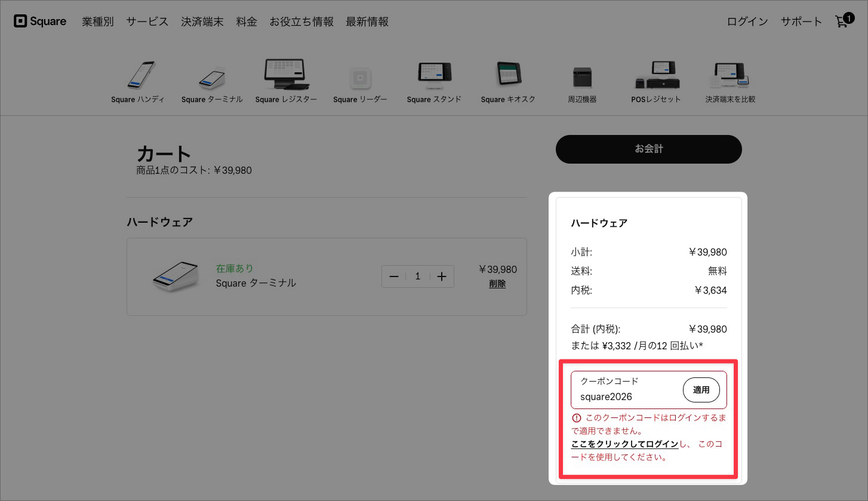Click the お会計 checkout button
The image size is (868, 501).
[x=648, y=149]
